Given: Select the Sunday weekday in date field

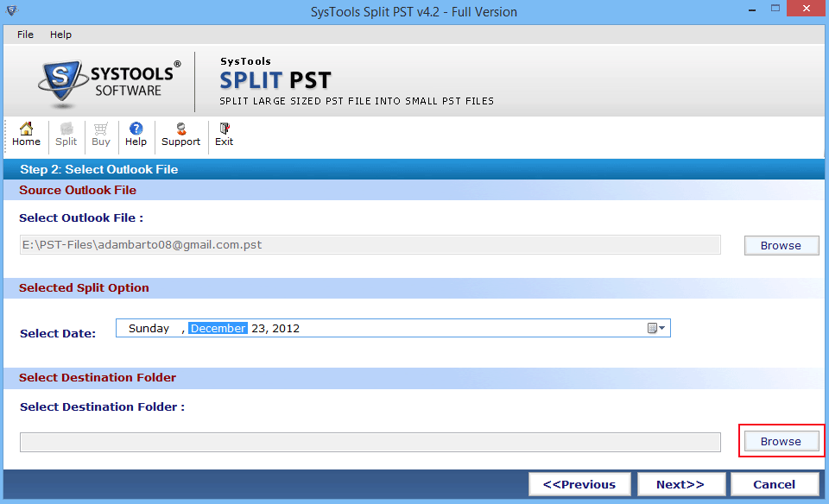Looking at the screenshot, I should coord(149,328).
